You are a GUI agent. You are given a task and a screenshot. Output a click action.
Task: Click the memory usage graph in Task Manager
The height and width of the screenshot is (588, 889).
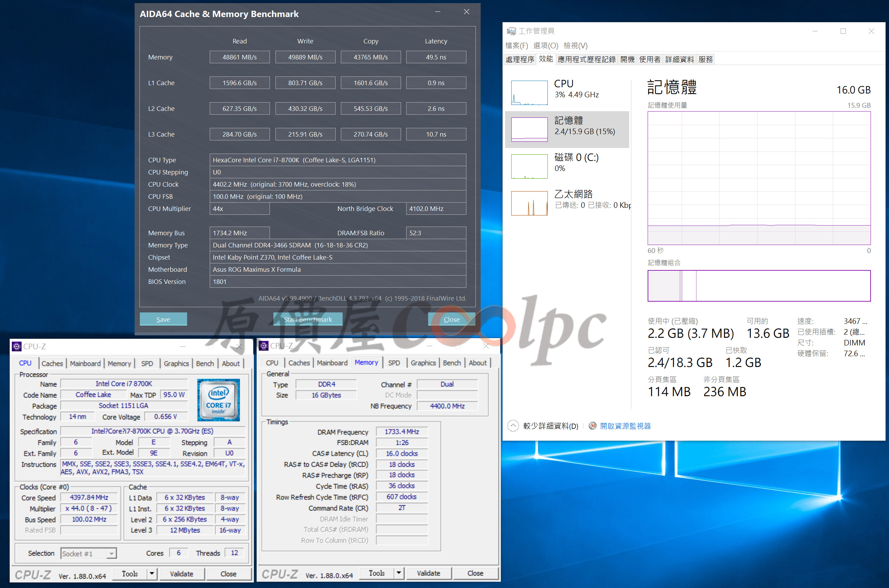759,178
